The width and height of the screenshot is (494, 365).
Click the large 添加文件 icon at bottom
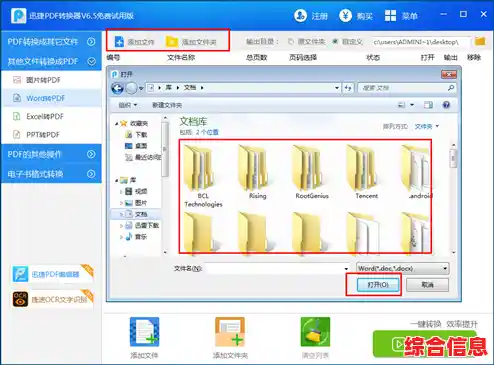click(x=144, y=332)
